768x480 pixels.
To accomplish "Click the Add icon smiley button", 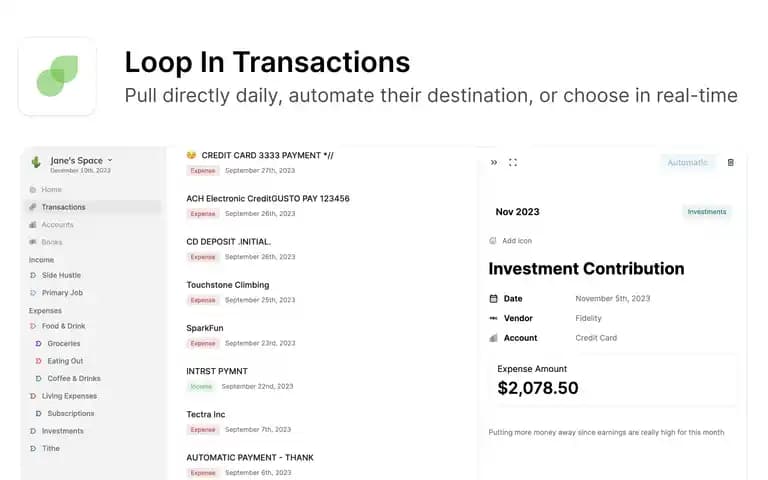I will pos(510,241).
